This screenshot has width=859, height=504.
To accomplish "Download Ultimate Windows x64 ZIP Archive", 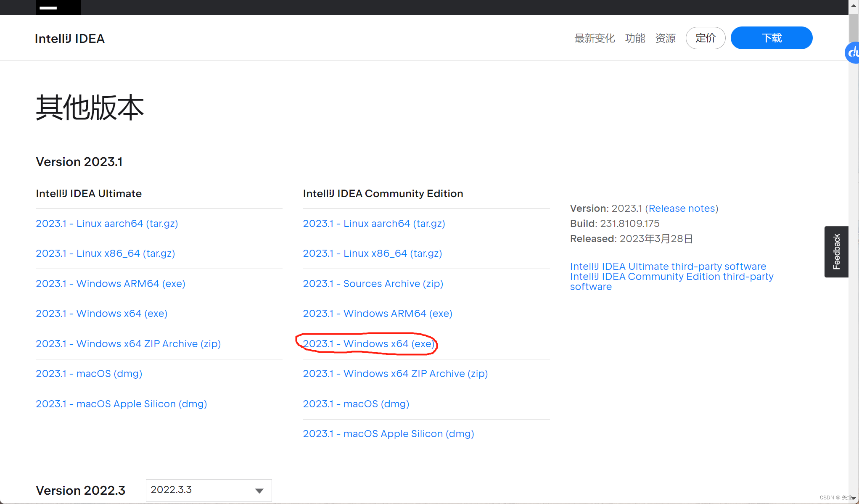I will 128,344.
